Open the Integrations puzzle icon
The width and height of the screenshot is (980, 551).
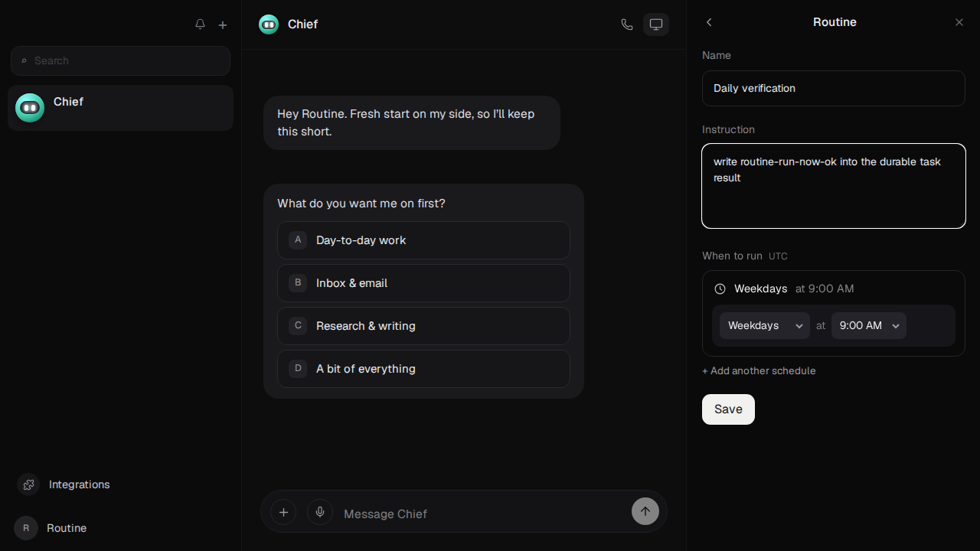click(28, 484)
